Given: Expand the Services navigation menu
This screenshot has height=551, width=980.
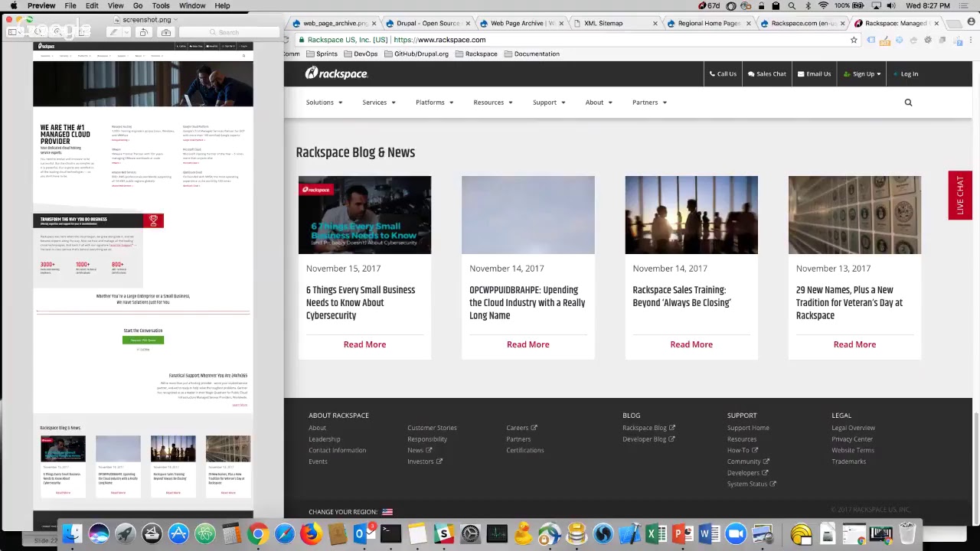Looking at the screenshot, I should click(379, 103).
